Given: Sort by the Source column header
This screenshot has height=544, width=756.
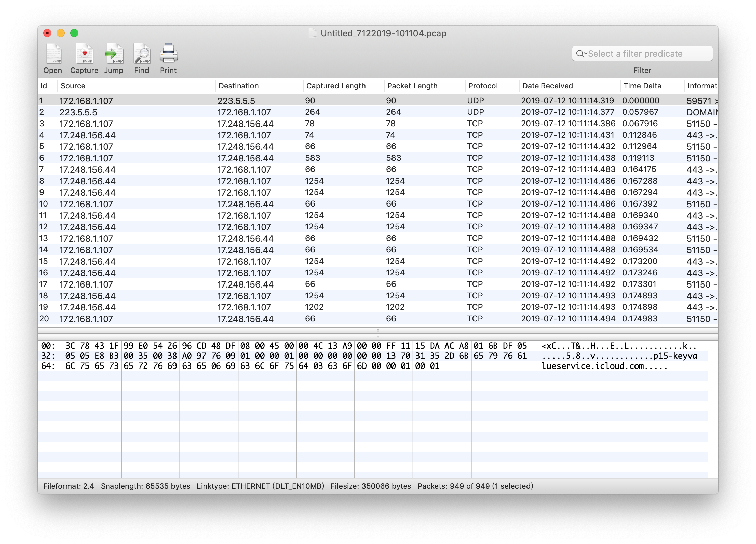Looking at the screenshot, I should (73, 86).
